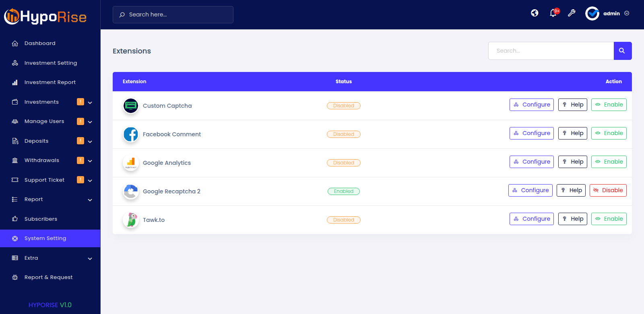Open the admin account dropdown arrow
This screenshot has width=644, height=314.
627,13
